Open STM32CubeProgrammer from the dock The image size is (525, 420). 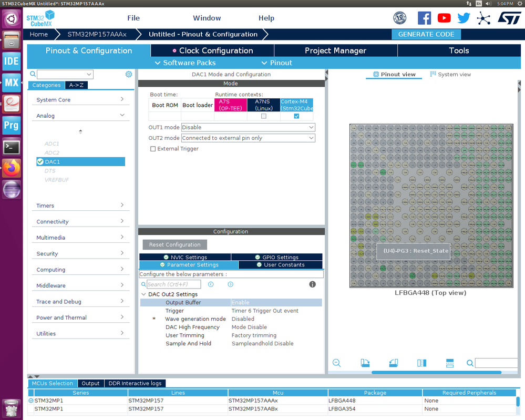12,125
